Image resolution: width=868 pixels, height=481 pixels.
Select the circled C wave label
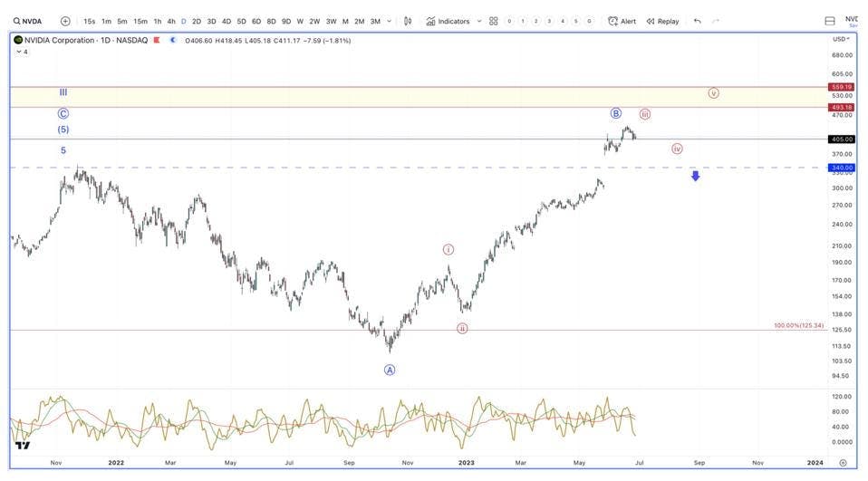click(63, 114)
